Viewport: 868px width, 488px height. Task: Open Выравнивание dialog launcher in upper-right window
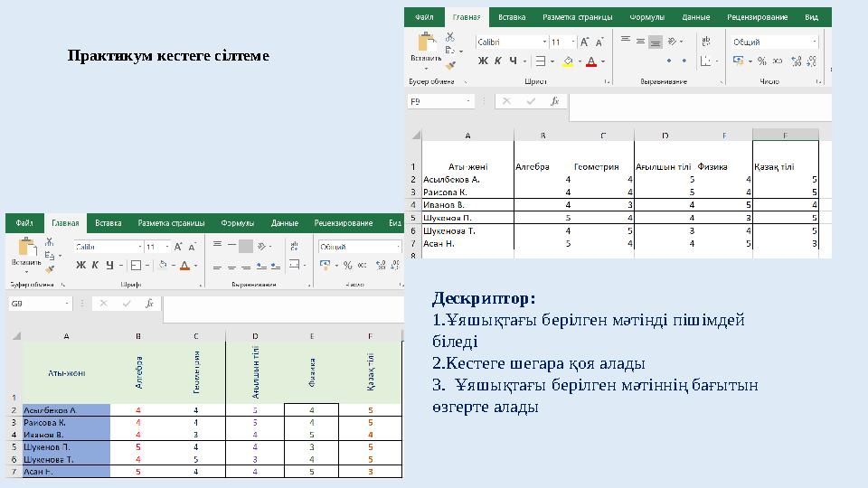tap(721, 81)
